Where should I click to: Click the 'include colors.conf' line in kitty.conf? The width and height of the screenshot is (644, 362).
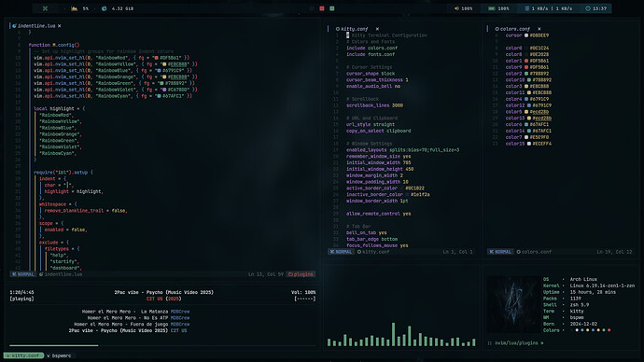(371, 48)
